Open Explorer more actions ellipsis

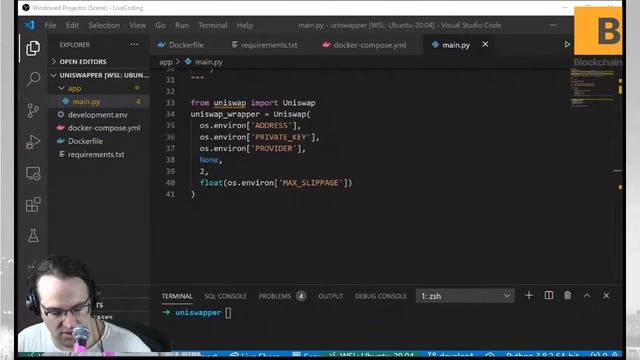134,44
